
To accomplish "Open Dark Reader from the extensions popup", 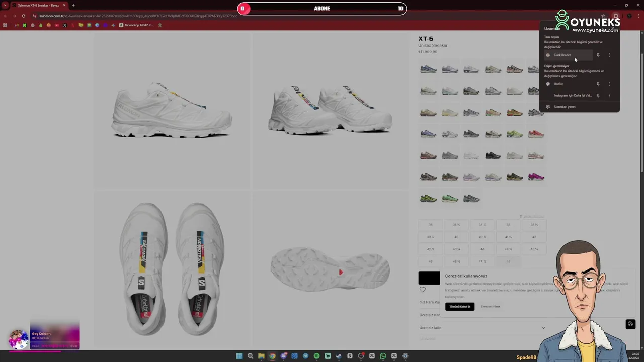I will pyautogui.click(x=569, y=55).
